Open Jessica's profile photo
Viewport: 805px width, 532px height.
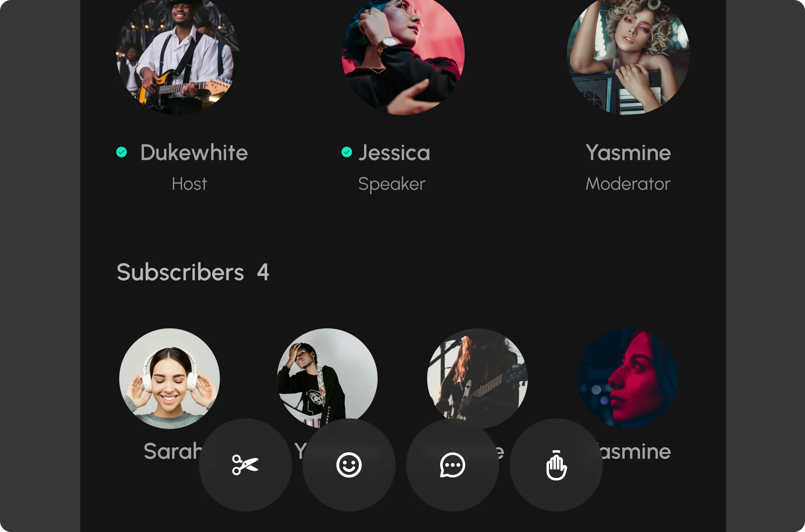pos(403,54)
